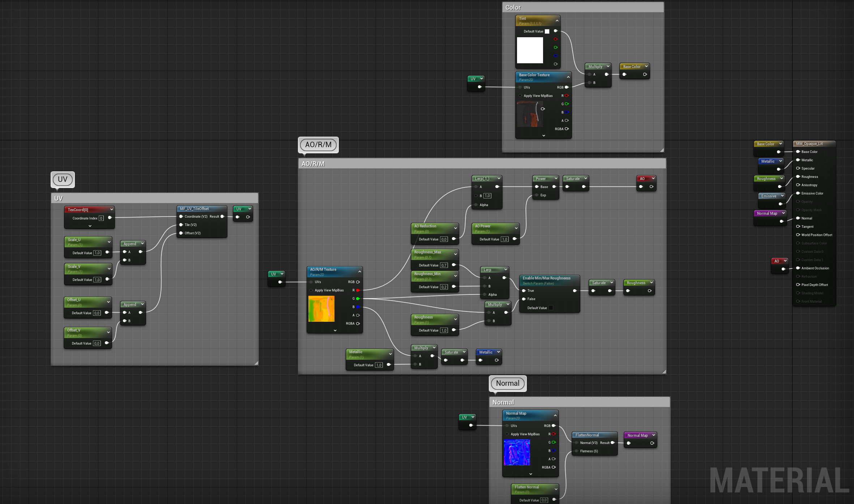The image size is (854, 504).
Task: Click the Roughness input pin on MM_Opaque_Lit
Action: click(798, 177)
